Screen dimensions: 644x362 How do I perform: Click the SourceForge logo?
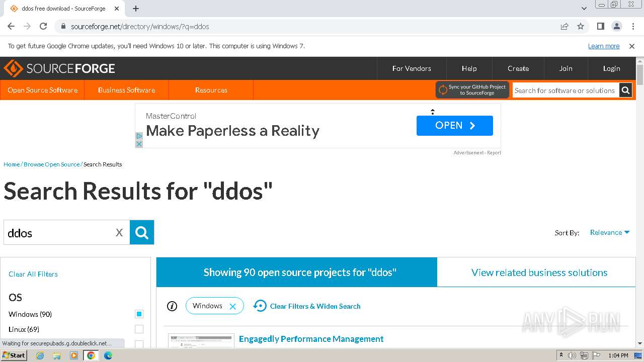[x=59, y=68]
